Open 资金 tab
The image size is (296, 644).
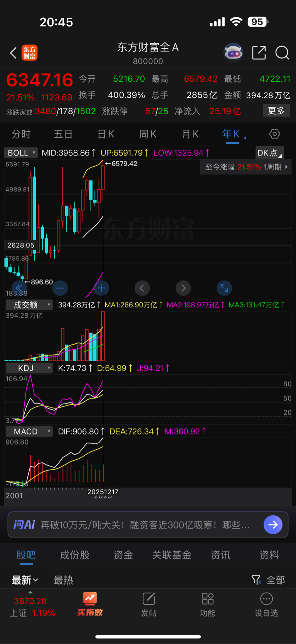(123, 555)
